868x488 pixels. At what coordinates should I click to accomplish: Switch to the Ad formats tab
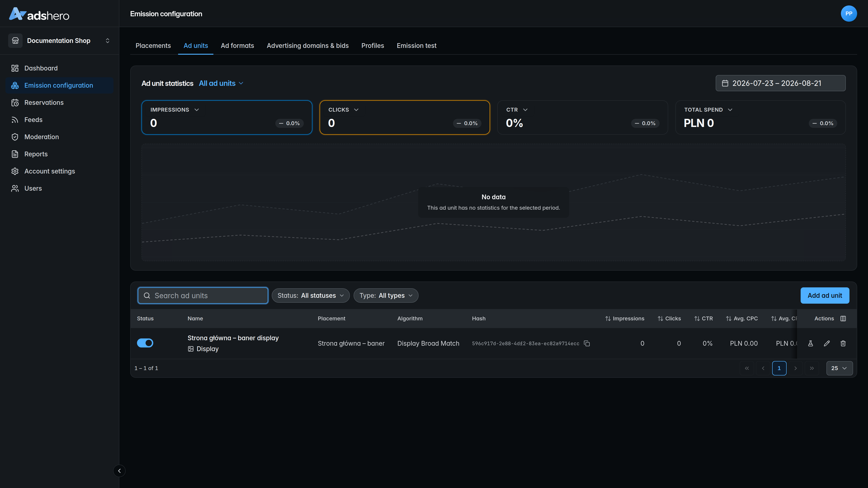coord(237,45)
